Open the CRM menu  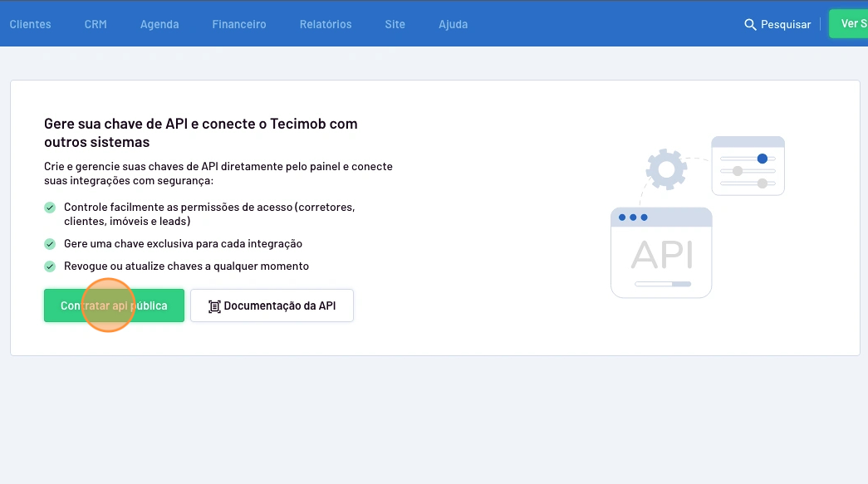[96, 24]
